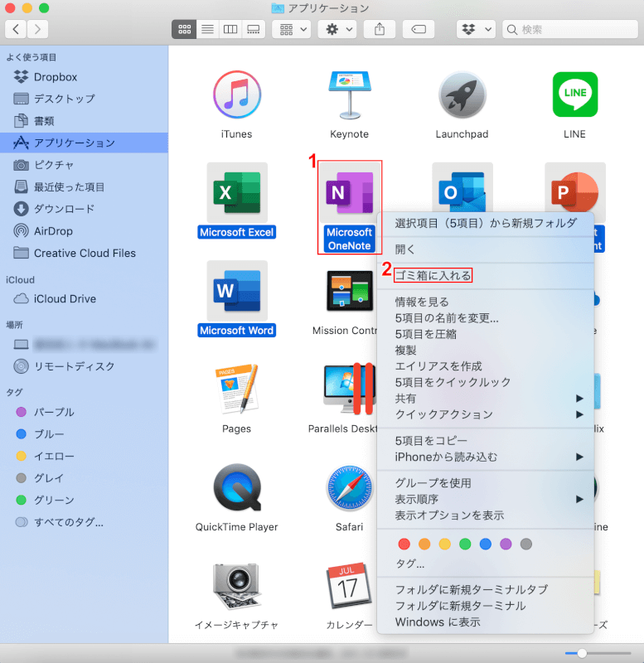Switch to list view in toolbar
This screenshot has width=644, height=663.
coord(207,29)
